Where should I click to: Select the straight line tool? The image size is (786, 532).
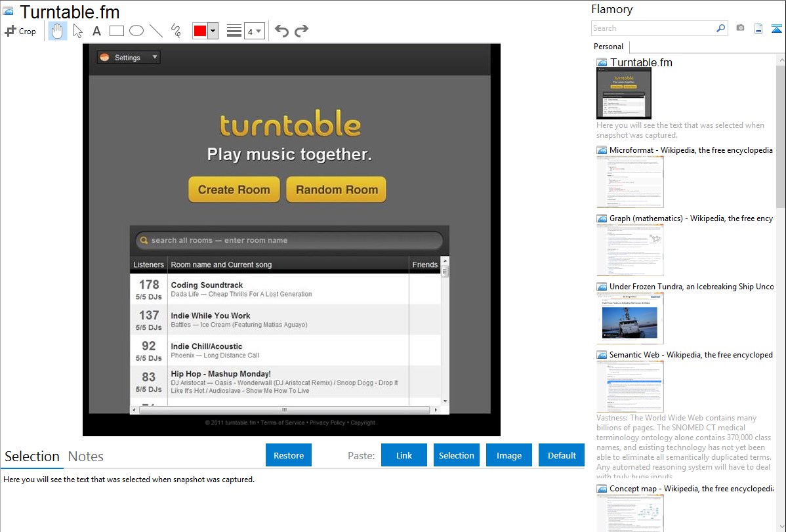pos(156,31)
